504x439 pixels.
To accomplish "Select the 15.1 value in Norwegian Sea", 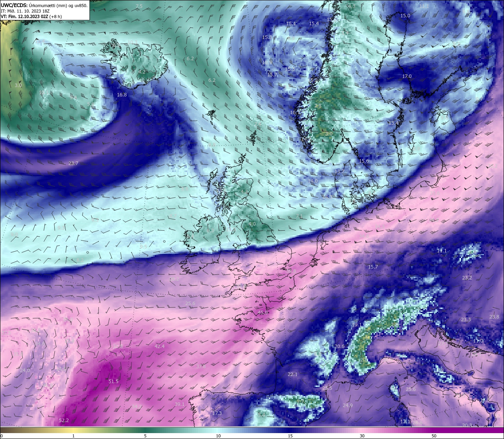I will pos(291,24).
